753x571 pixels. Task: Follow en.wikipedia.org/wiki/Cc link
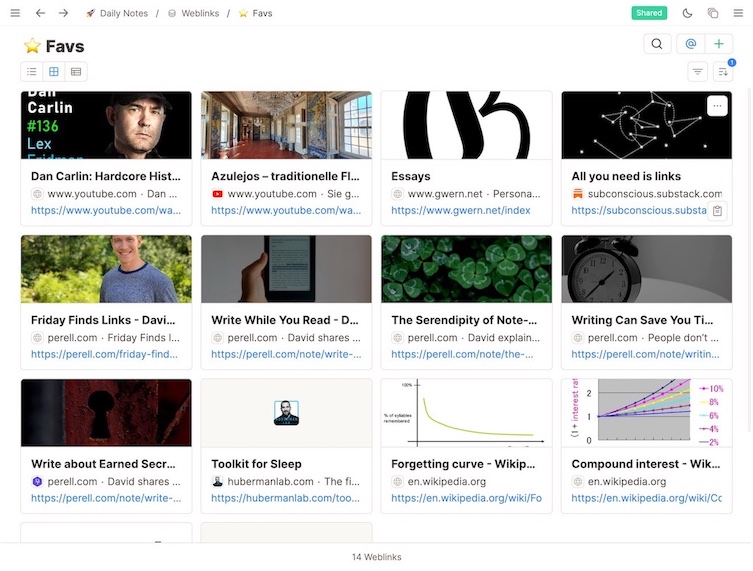coord(646,498)
